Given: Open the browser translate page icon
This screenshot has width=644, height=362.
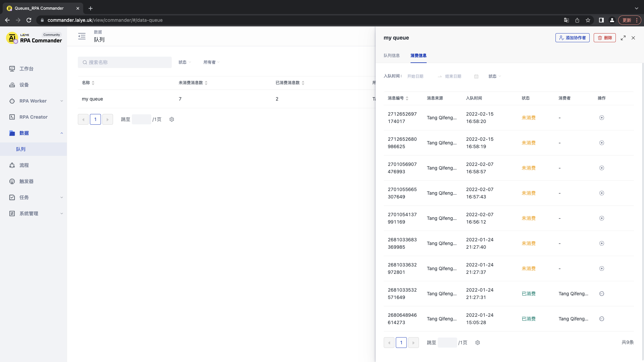Looking at the screenshot, I should [x=567, y=20].
